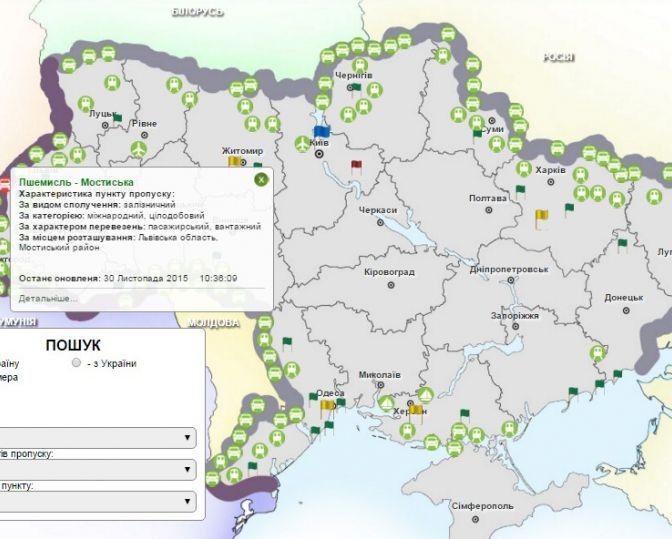Image resolution: width=672 pixels, height=539 pixels.
Task: Click the airplane icon near Рівне
Action: 138,149
